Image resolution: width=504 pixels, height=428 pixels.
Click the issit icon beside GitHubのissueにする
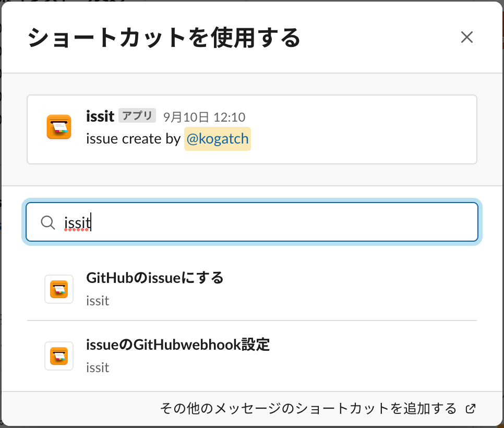[58, 289]
